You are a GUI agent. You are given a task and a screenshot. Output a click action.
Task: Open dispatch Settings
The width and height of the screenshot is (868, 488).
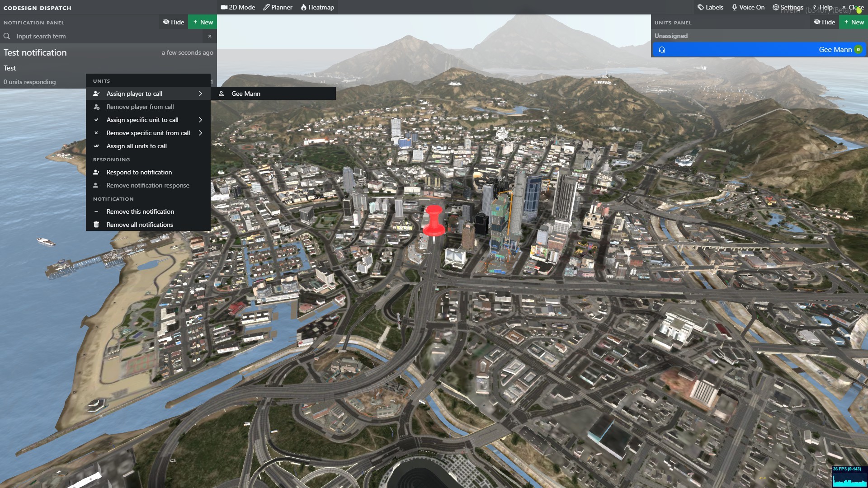pyautogui.click(x=788, y=7)
